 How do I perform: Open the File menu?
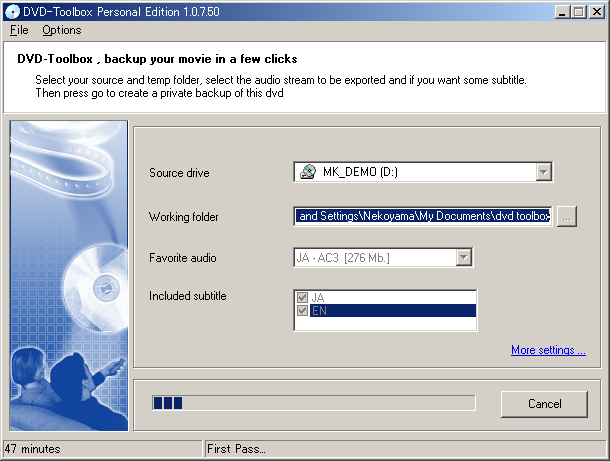click(20, 30)
